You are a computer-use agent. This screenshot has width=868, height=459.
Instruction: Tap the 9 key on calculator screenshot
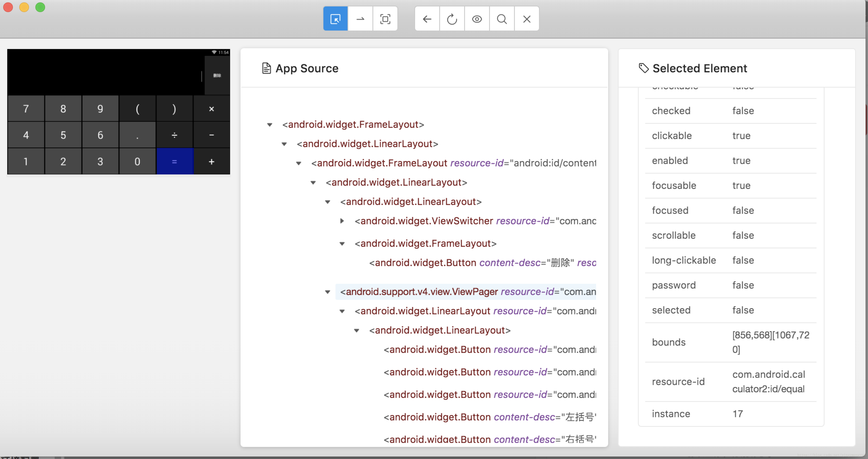click(x=100, y=109)
